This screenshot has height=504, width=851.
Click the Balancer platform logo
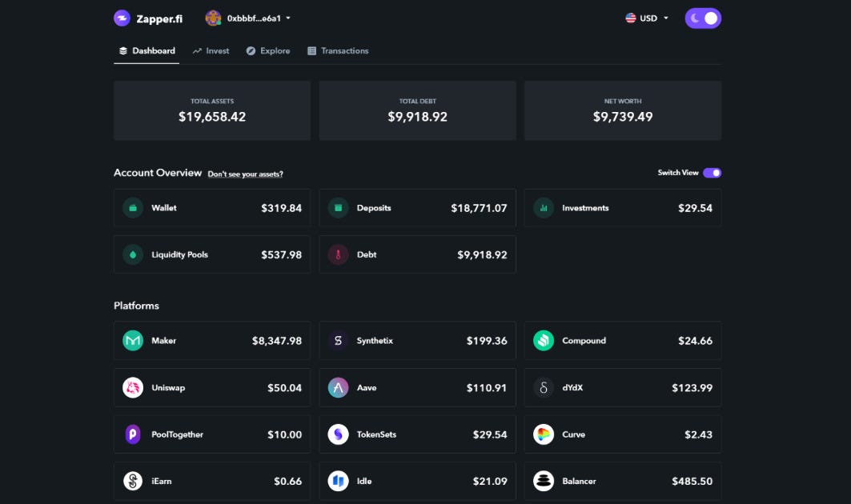pos(544,481)
